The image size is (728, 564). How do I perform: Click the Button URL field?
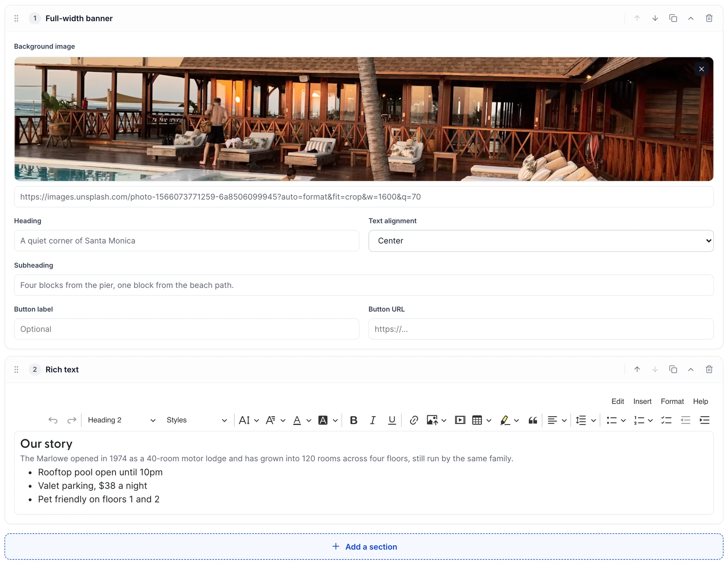(541, 329)
